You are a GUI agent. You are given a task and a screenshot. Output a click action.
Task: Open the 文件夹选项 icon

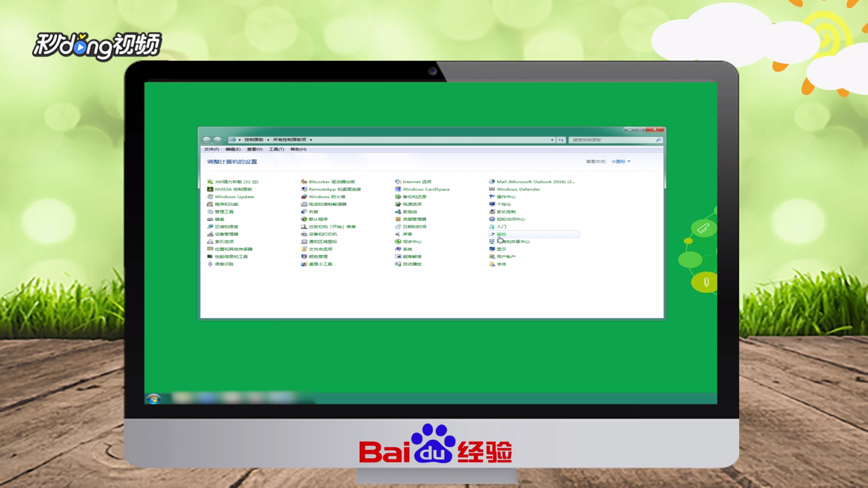304,249
